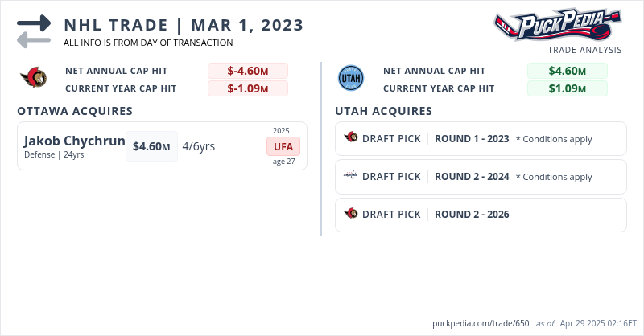Click the Utah team logo
This screenshot has height=336, width=644.
[x=351, y=79]
